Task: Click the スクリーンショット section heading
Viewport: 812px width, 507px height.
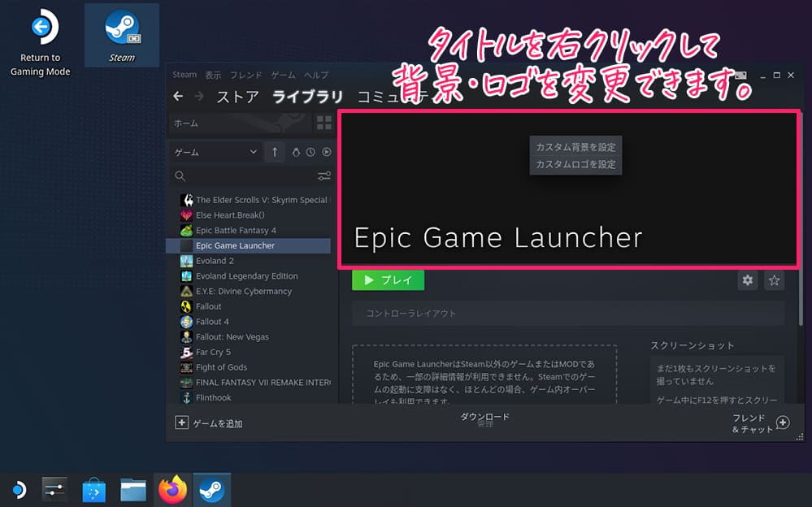Action: point(693,345)
